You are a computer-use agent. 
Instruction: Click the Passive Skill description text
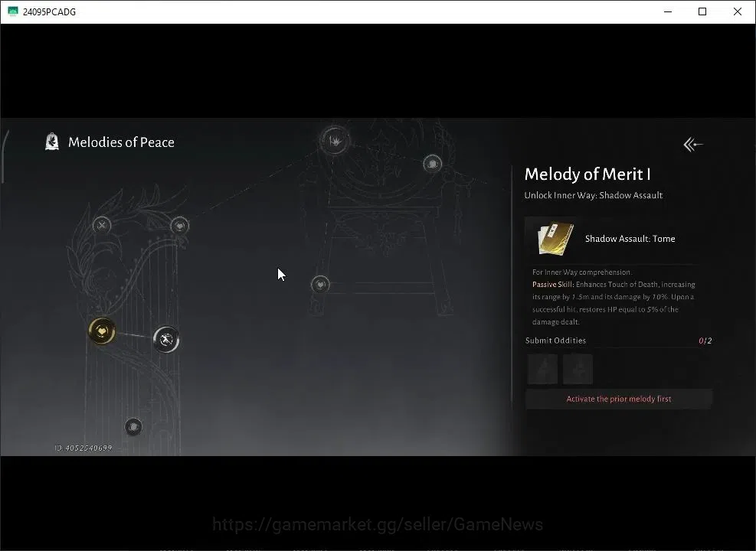(x=614, y=303)
